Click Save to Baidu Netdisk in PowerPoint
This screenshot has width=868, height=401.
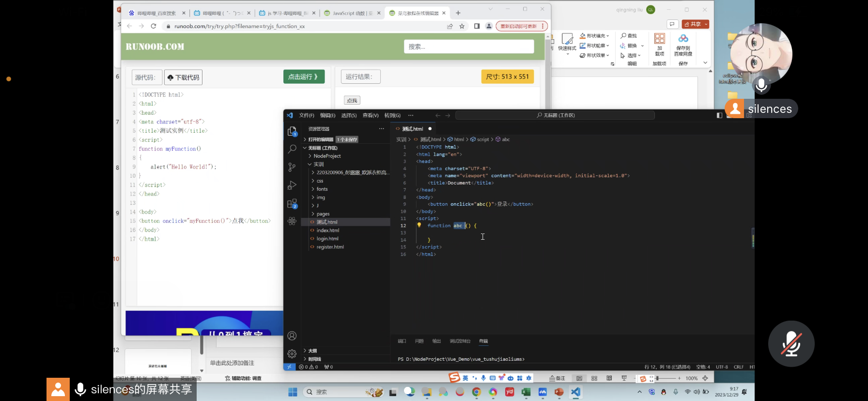click(683, 45)
